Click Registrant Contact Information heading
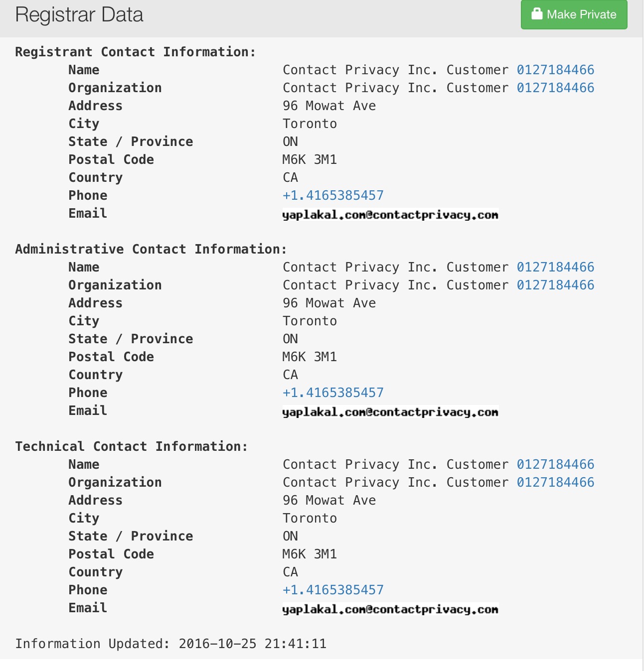This screenshot has height=671, width=644. (x=135, y=52)
